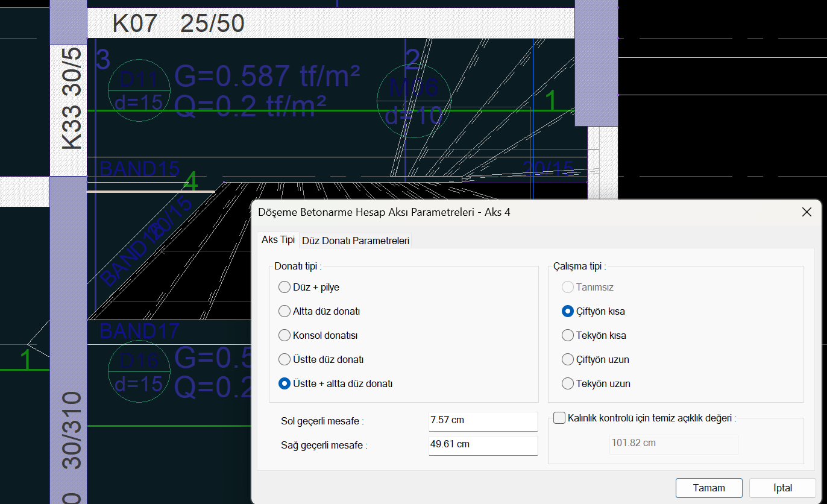This screenshot has height=504, width=827.
Task: Focus the Sağ geçerli mesafe input field
Action: click(482, 445)
